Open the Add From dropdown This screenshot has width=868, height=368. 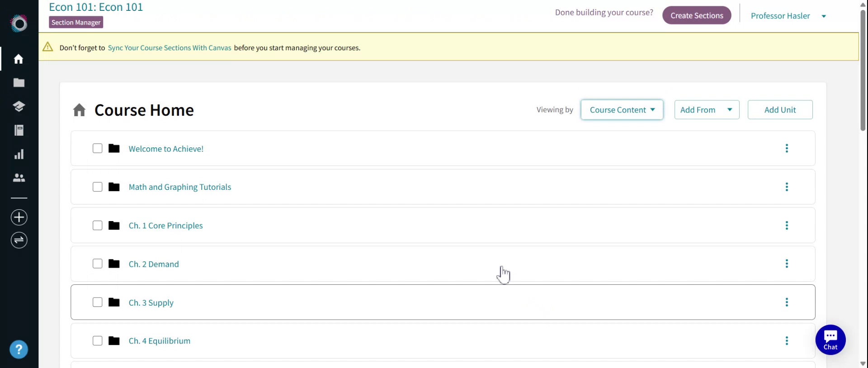706,110
